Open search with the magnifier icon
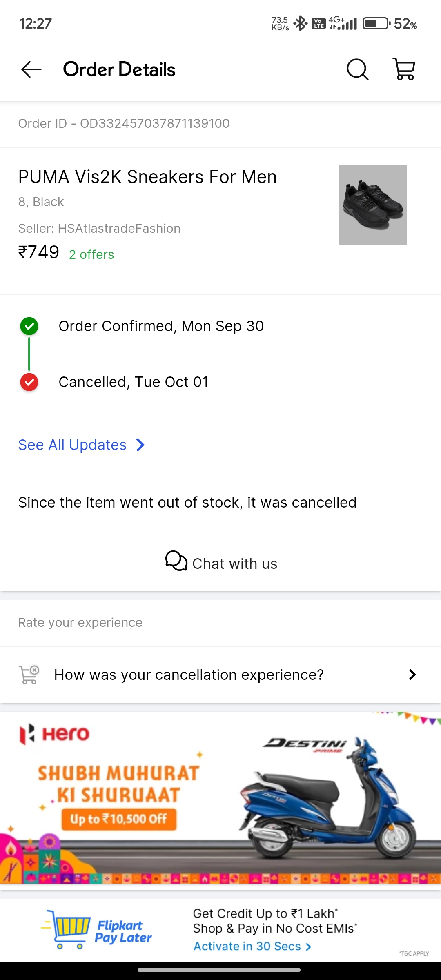Screen dimensions: 441x980 click(x=357, y=69)
